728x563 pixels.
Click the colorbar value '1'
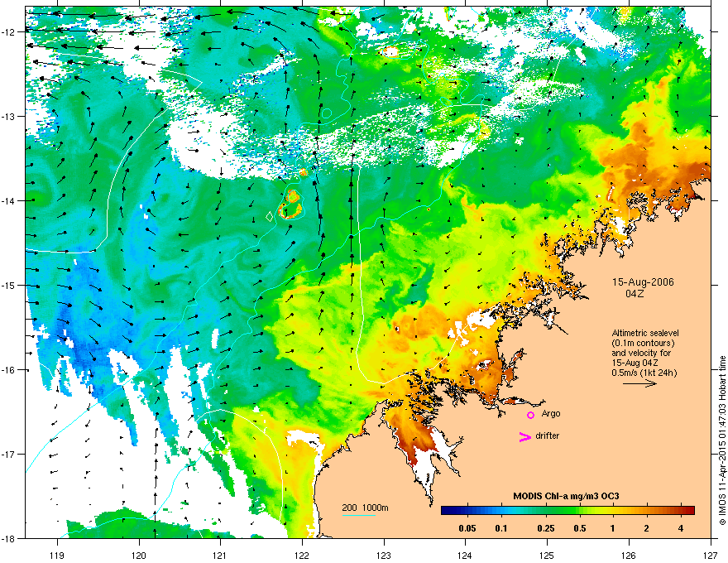click(x=613, y=528)
